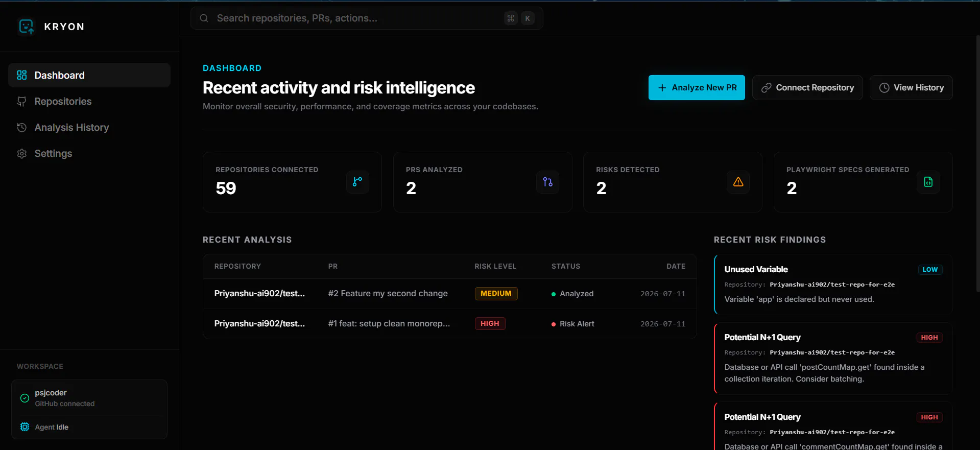This screenshot has width=980, height=450.
Task: Click the warning triangle icon on Risks Detected
Action: (x=738, y=182)
